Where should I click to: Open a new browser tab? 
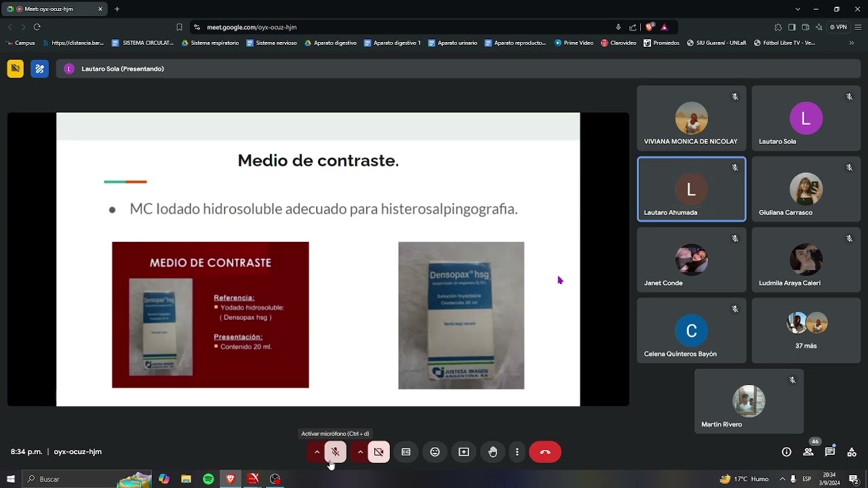coord(117,9)
